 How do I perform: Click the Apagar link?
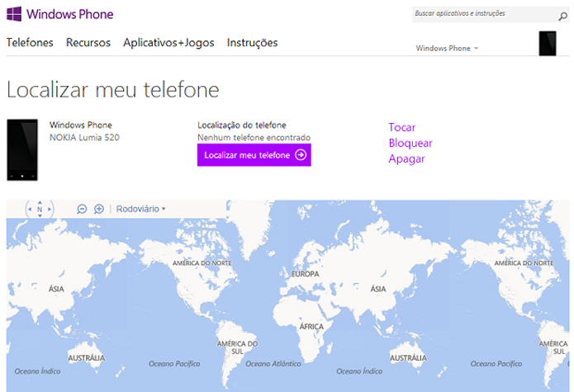406,158
